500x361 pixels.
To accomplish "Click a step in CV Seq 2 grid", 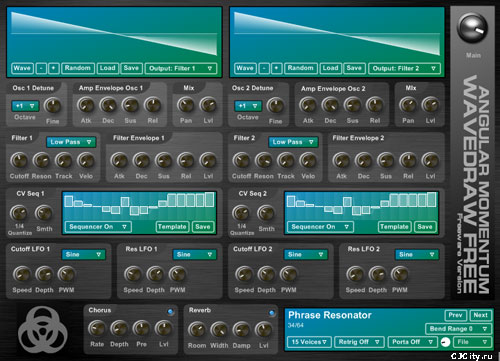I will click(362, 206).
